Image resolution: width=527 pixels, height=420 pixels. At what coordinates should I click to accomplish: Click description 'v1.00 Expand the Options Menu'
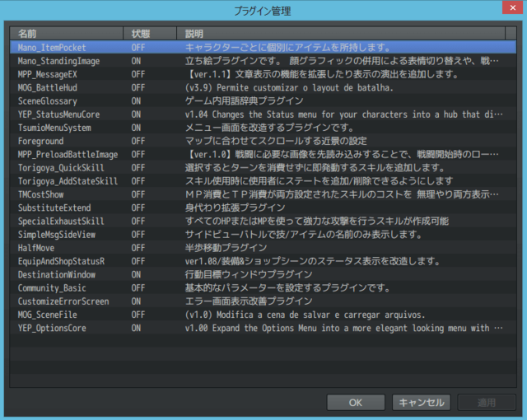[x=250, y=328]
